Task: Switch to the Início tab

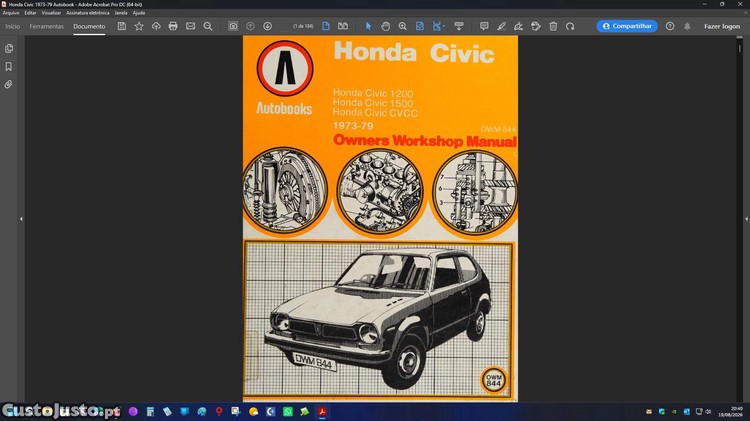Action: pos(12,26)
